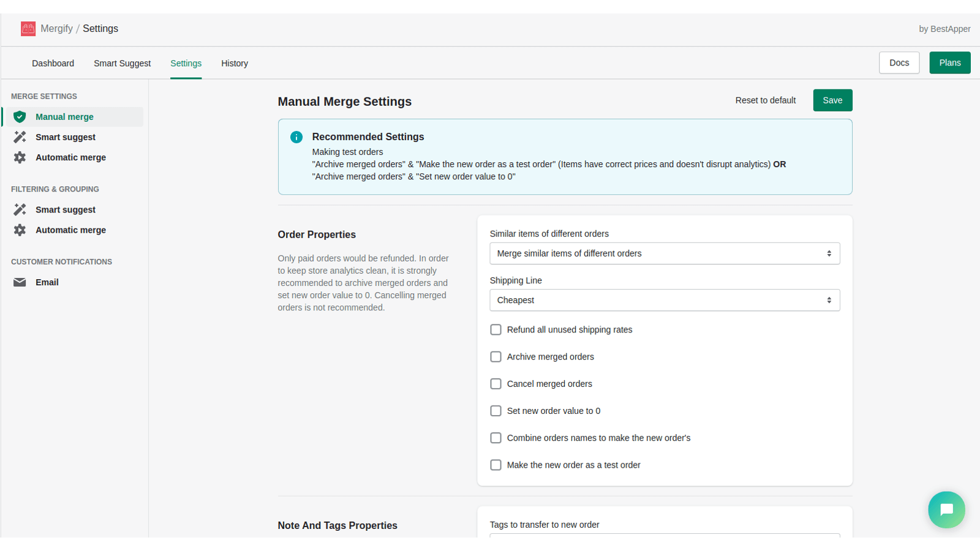Click the Mergify app logo icon

pos(28,29)
